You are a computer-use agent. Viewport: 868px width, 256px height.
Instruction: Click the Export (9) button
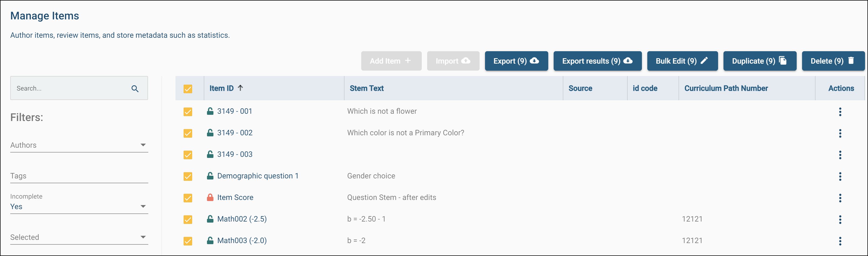(x=516, y=61)
